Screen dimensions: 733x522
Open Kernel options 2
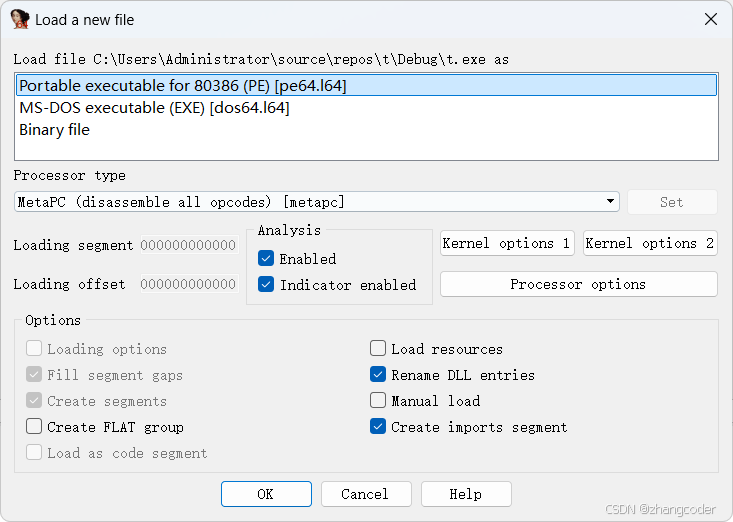[650, 243]
